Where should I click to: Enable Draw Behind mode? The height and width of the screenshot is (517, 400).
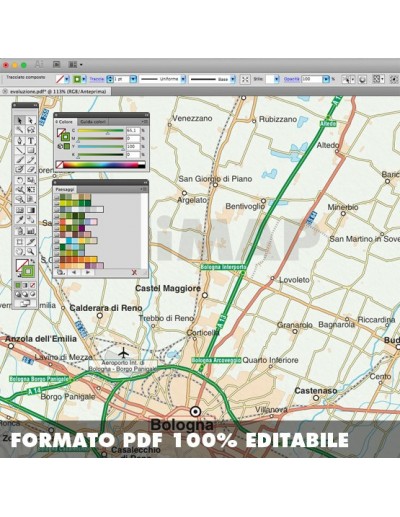[25, 294]
